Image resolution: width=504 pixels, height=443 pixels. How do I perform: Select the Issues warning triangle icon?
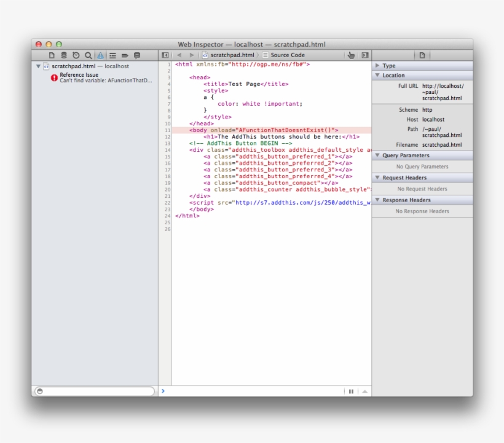[x=100, y=55]
